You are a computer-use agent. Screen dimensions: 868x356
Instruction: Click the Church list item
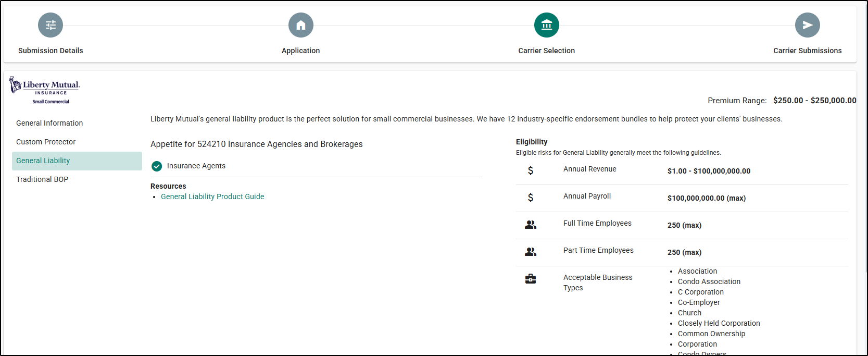pos(689,313)
